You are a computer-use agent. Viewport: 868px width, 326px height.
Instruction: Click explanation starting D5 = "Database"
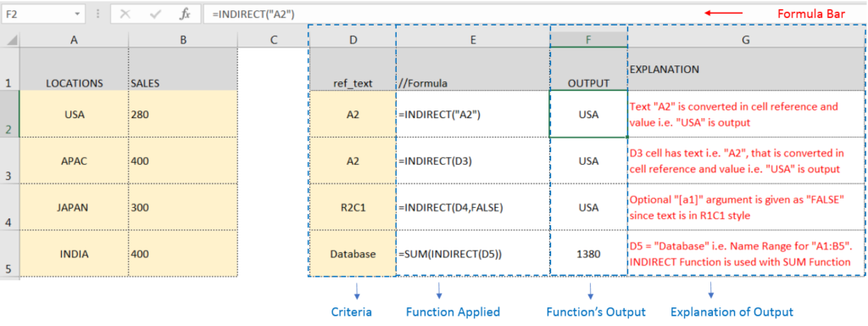click(x=746, y=253)
